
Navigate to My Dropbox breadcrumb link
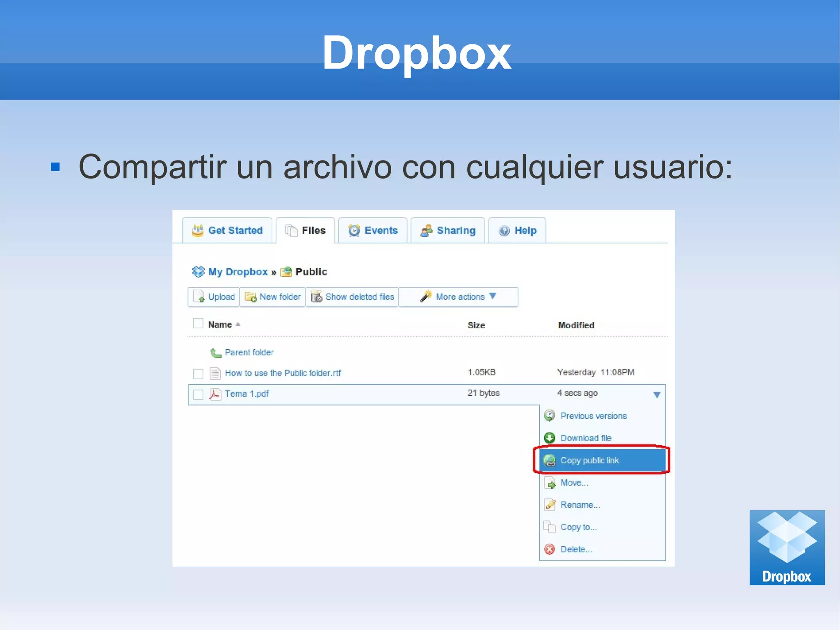pos(238,272)
